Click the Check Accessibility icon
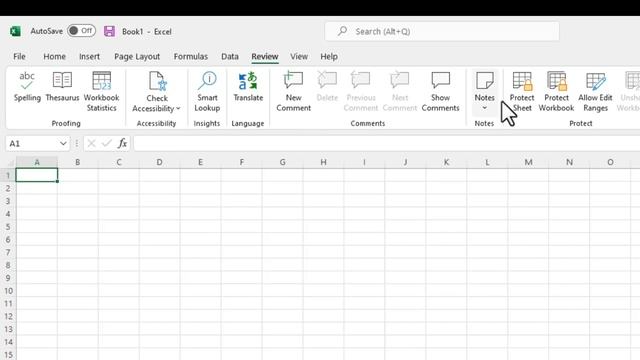 click(x=157, y=81)
